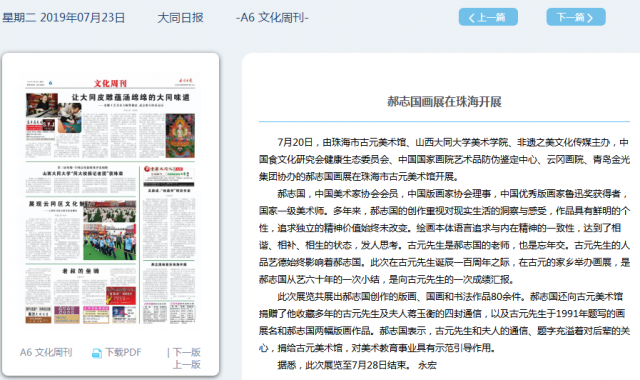Select the 山西大同大学 award article in thumbnail

click(82, 173)
